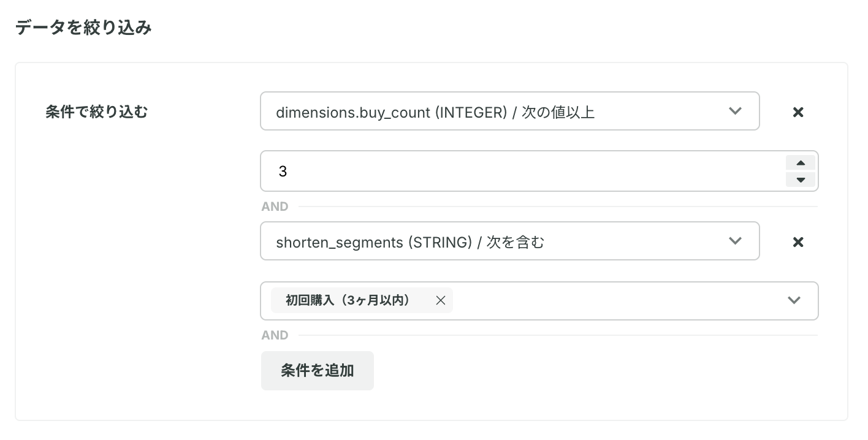Click the AND label below the number input
The height and width of the screenshot is (440, 868).
275,207
